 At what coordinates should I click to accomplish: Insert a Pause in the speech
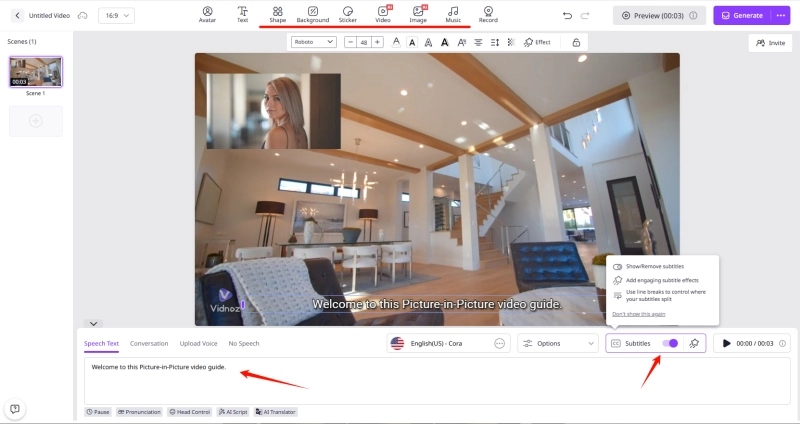(x=98, y=412)
